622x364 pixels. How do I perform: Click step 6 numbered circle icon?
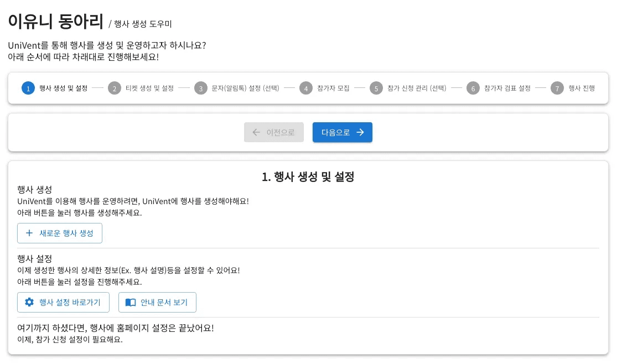473,89
